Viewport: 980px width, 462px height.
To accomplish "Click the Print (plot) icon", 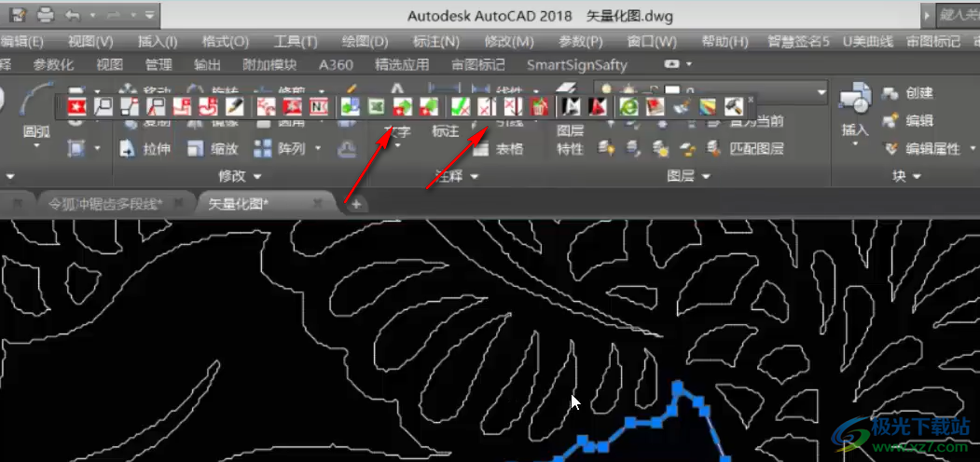I will (46, 14).
